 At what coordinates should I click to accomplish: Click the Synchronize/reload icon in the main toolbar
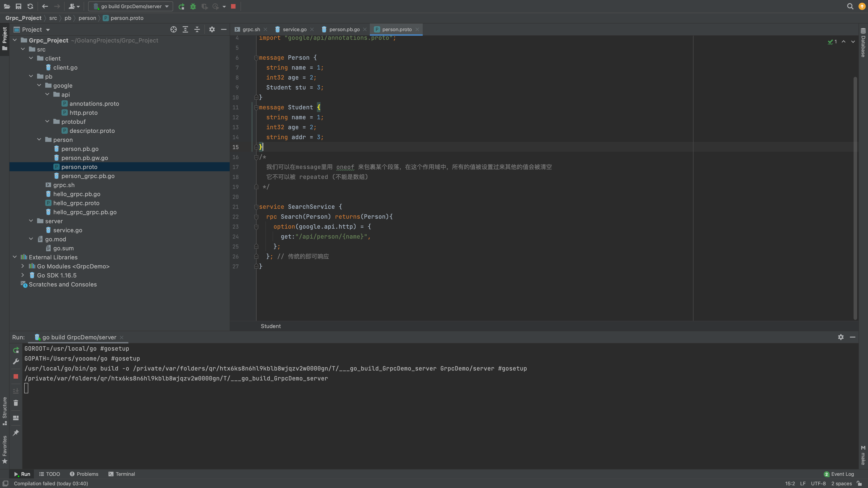pos(30,6)
